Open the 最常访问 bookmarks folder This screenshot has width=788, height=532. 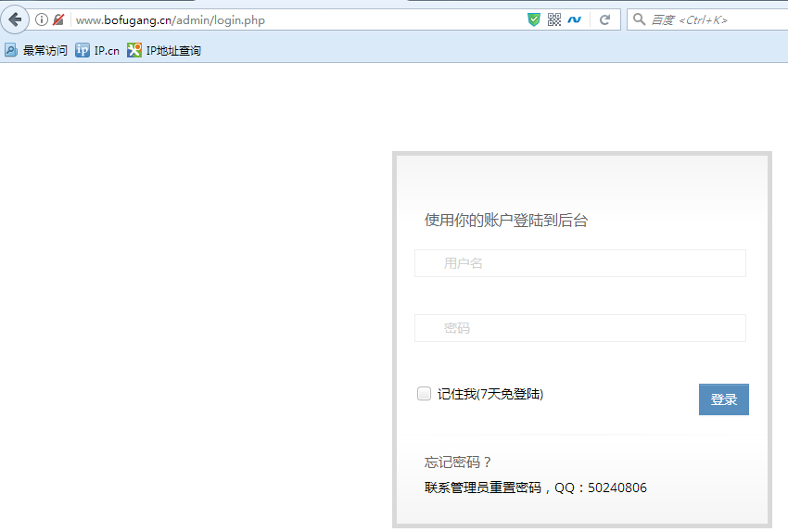click(36, 50)
